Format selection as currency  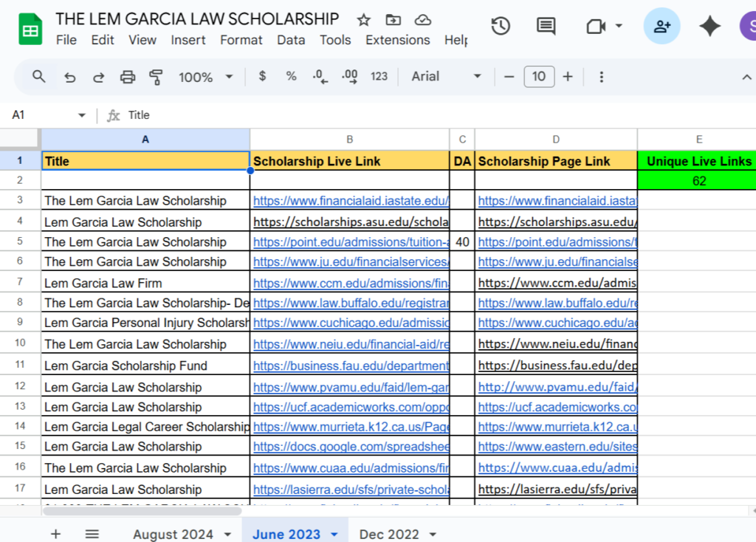click(262, 77)
